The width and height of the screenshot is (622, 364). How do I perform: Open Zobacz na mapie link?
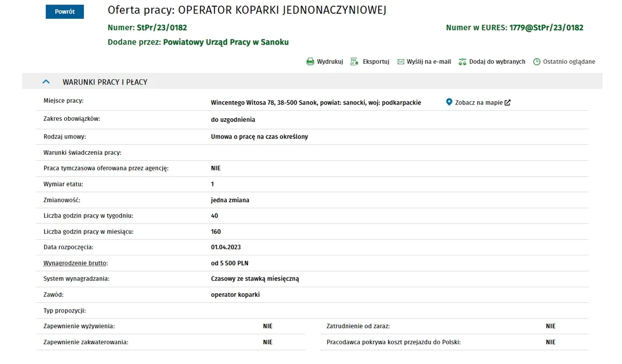[x=479, y=103]
